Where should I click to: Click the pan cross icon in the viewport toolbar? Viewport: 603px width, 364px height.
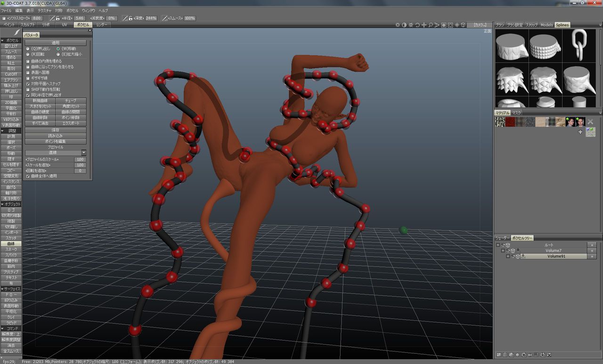424,24
